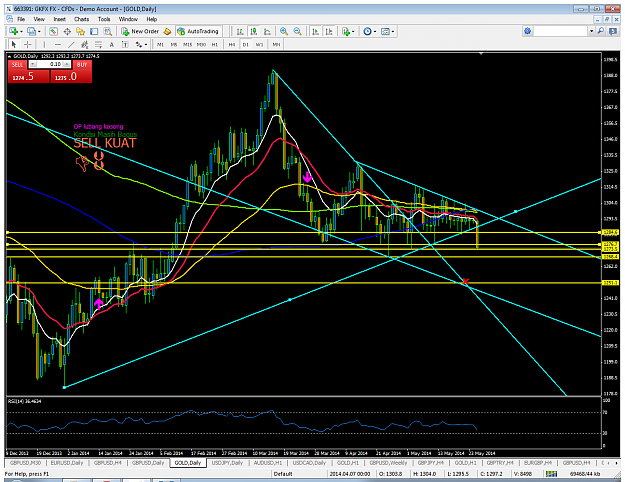Screen dimensions: 625x482
Task: Switch chart to line chart type
Action: [267, 31]
